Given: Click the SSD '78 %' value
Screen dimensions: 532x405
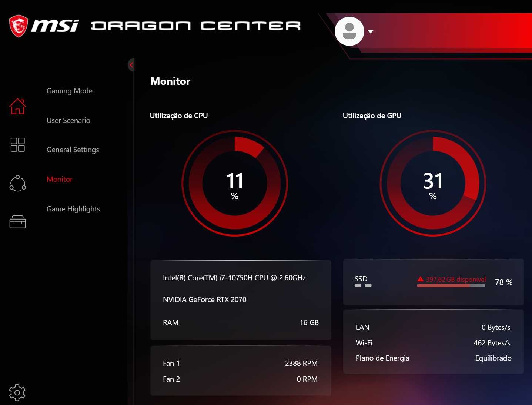Looking at the screenshot, I should click(504, 282).
